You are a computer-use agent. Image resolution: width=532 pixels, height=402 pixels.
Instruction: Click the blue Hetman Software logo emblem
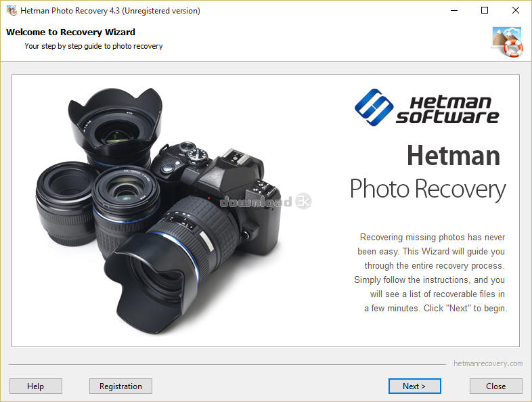[x=374, y=107]
